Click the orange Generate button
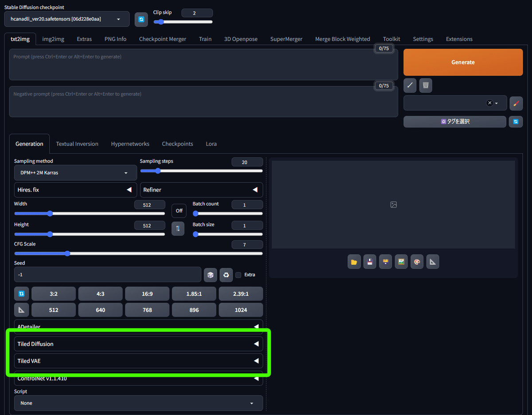532x415 pixels. 463,62
